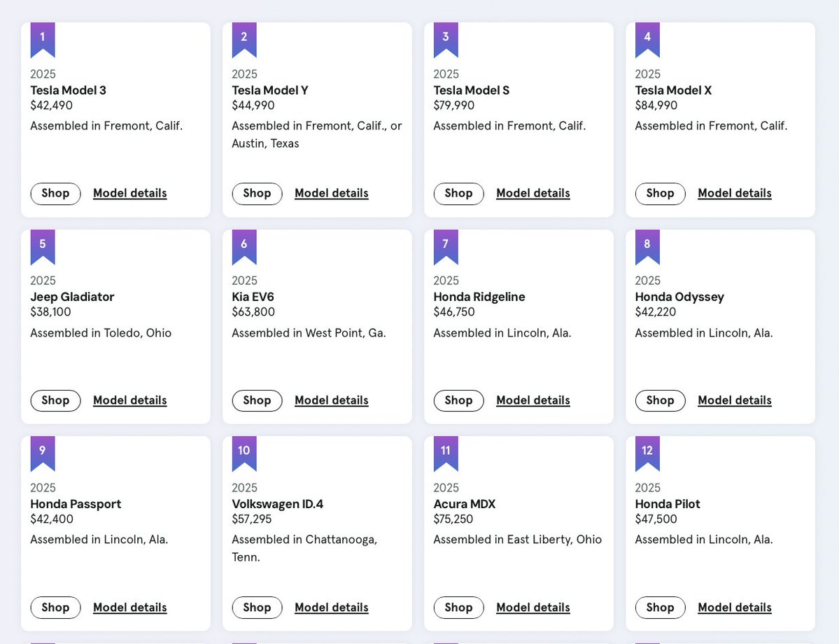The image size is (839, 644).
Task: Click the rank 6 ribbon badge
Action: coord(244,247)
